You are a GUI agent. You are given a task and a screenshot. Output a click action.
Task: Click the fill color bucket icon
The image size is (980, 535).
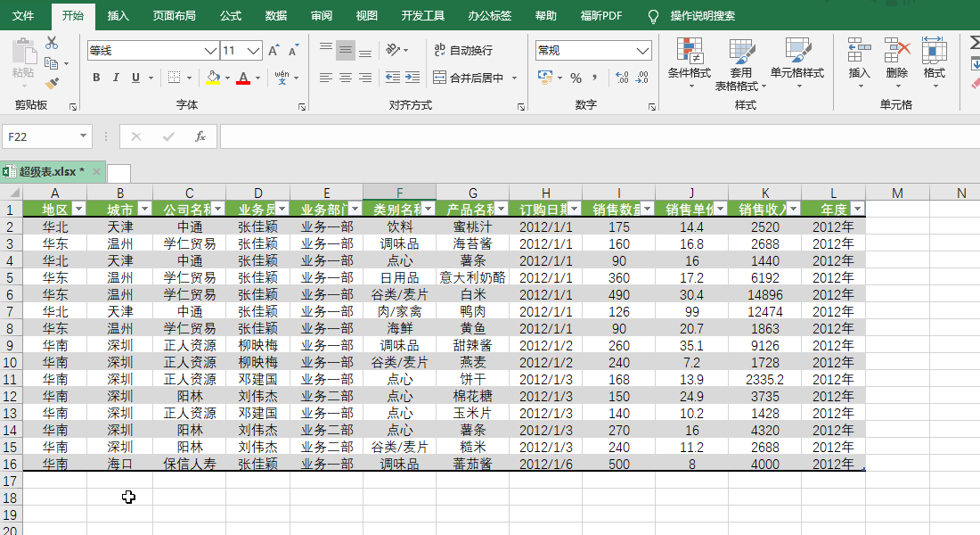coord(212,78)
